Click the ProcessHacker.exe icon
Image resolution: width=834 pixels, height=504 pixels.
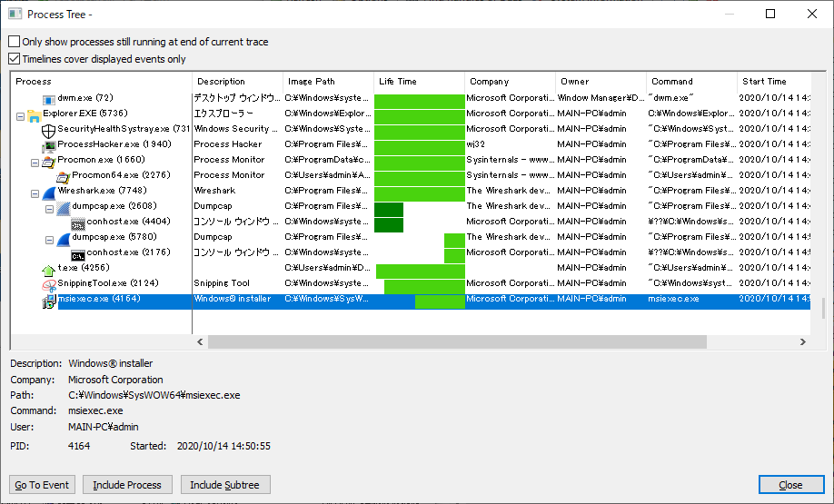pyautogui.click(x=49, y=146)
